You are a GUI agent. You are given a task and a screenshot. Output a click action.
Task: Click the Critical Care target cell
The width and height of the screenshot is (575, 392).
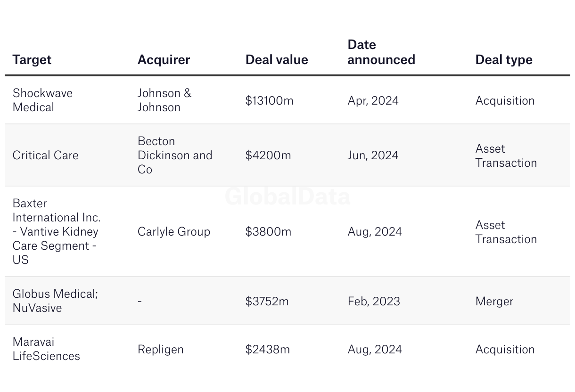tap(45, 155)
